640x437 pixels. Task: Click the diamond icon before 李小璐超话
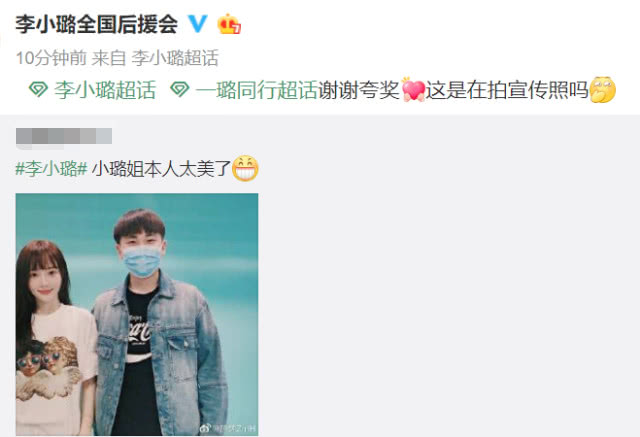38,89
